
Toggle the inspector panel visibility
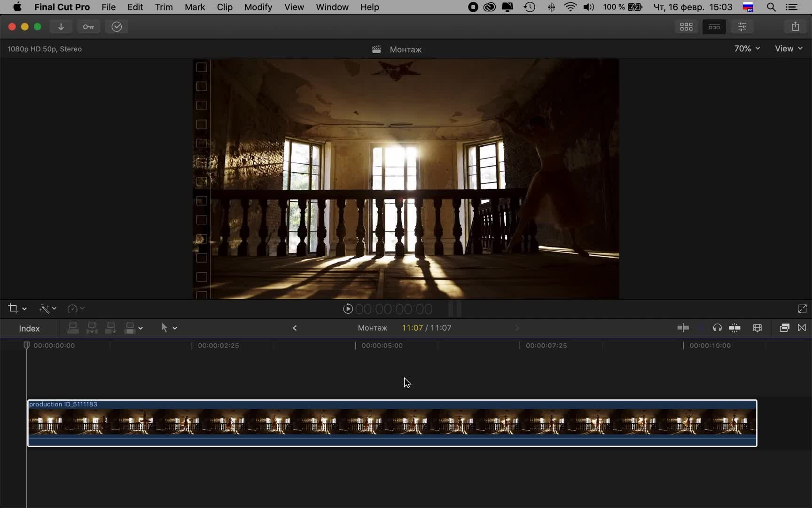tap(742, 27)
